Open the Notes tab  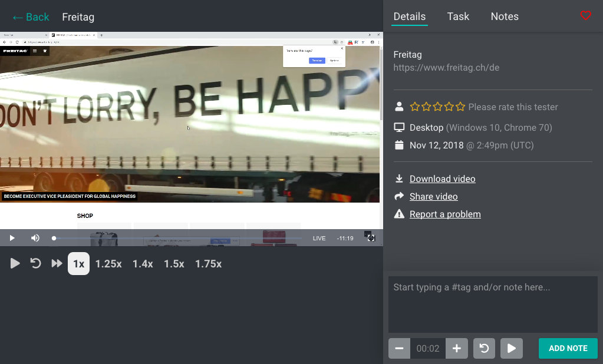pos(505,16)
